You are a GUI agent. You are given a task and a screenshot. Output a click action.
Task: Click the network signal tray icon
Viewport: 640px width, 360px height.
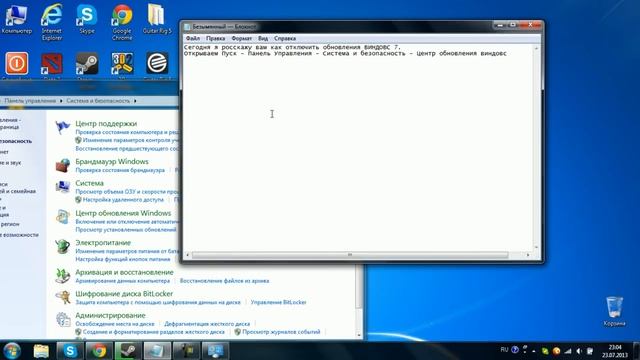[x=568, y=351]
